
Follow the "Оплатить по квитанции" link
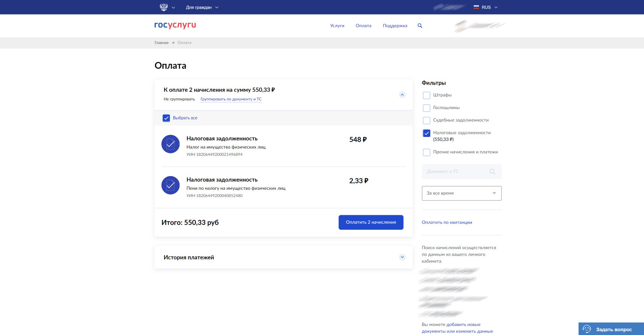click(447, 222)
